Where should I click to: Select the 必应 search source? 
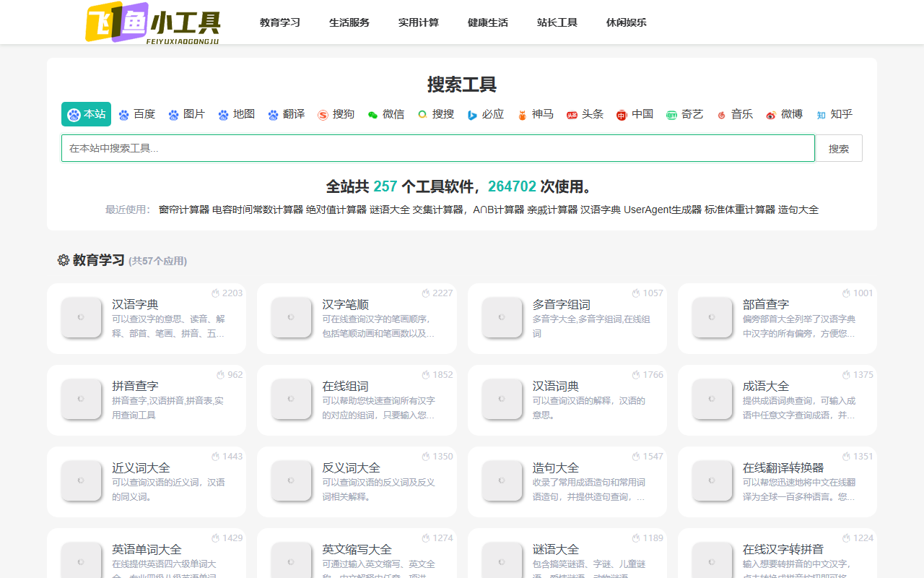point(485,114)
